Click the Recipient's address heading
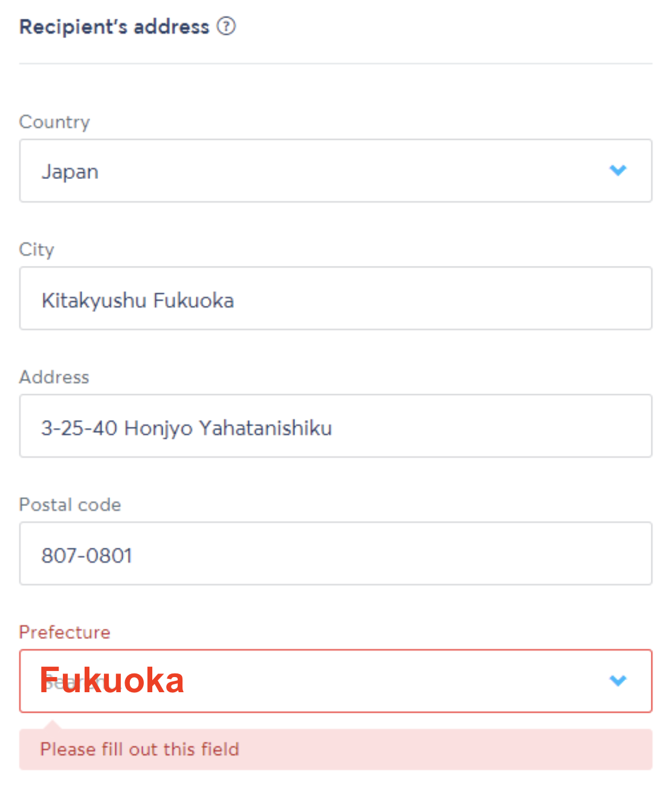This screenshot has width=672, height=798. 114,27
